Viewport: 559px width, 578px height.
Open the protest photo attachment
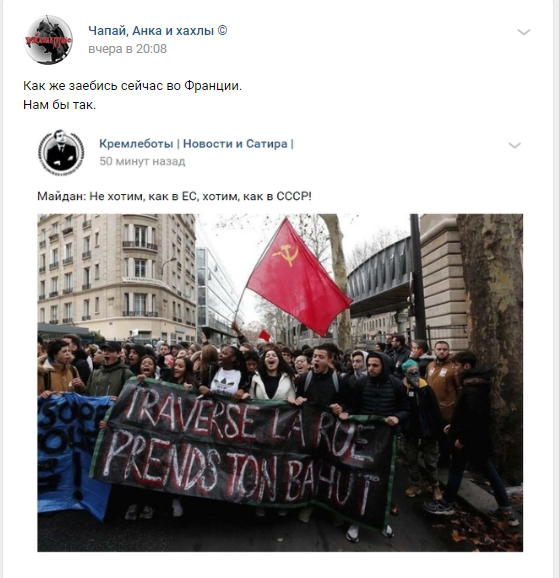pyautogui.click(x=280, y=383)
